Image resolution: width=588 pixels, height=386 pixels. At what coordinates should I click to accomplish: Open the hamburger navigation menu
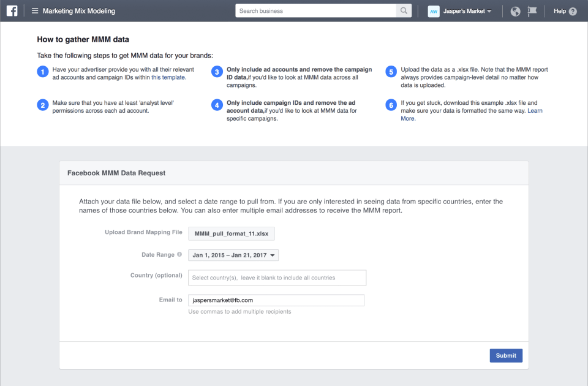(35, 11)
